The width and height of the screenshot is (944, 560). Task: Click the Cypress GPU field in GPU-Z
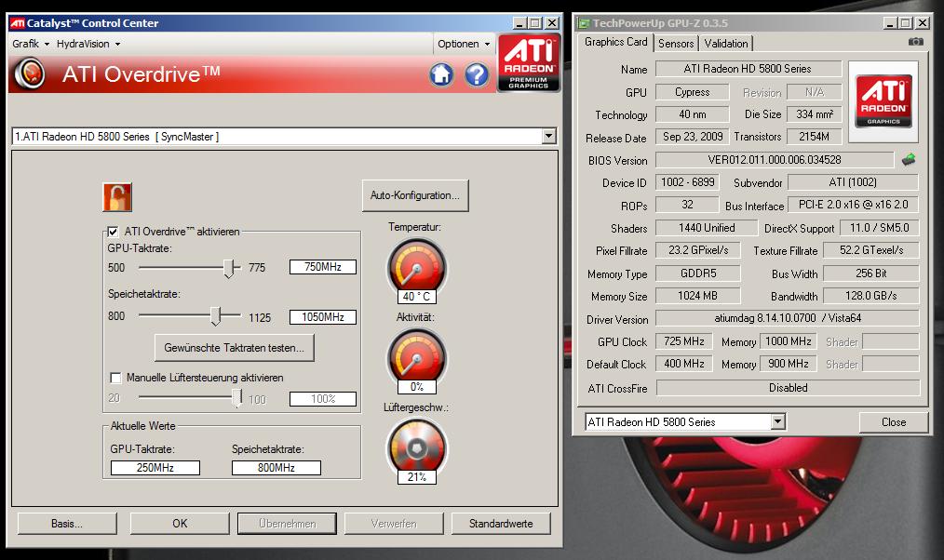tap(693, 92)
